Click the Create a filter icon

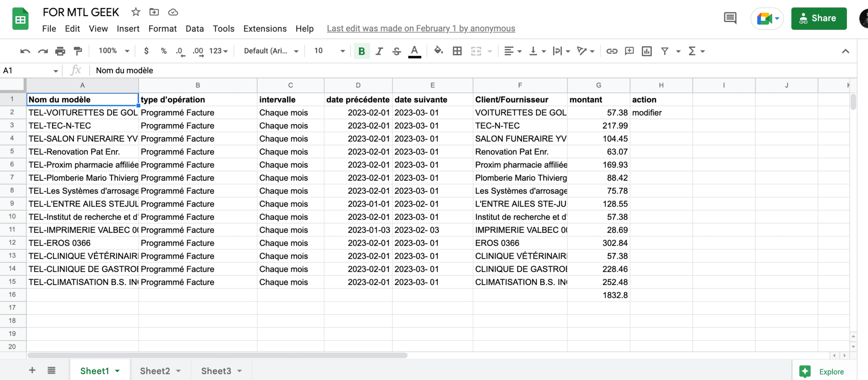[665, 51]
